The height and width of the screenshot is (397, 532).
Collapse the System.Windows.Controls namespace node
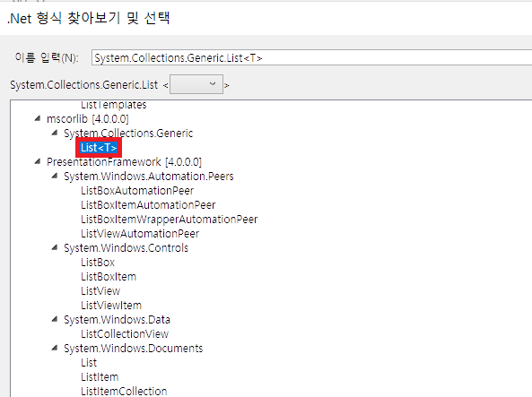click(x=55, y=247)
